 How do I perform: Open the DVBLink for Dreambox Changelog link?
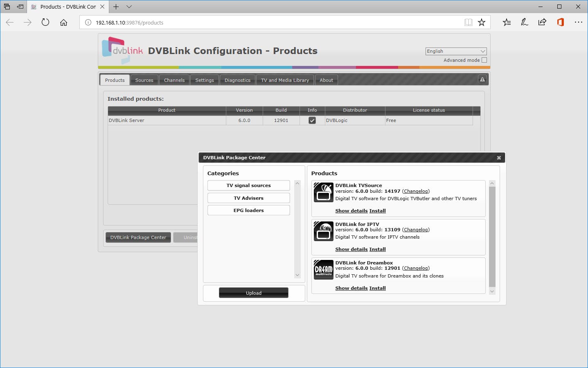416,268
